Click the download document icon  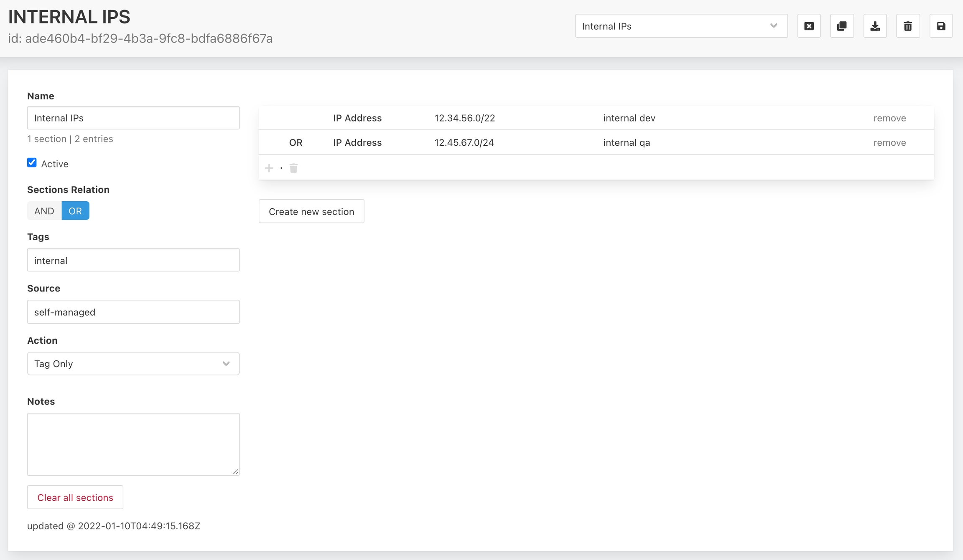coord(875,26)
